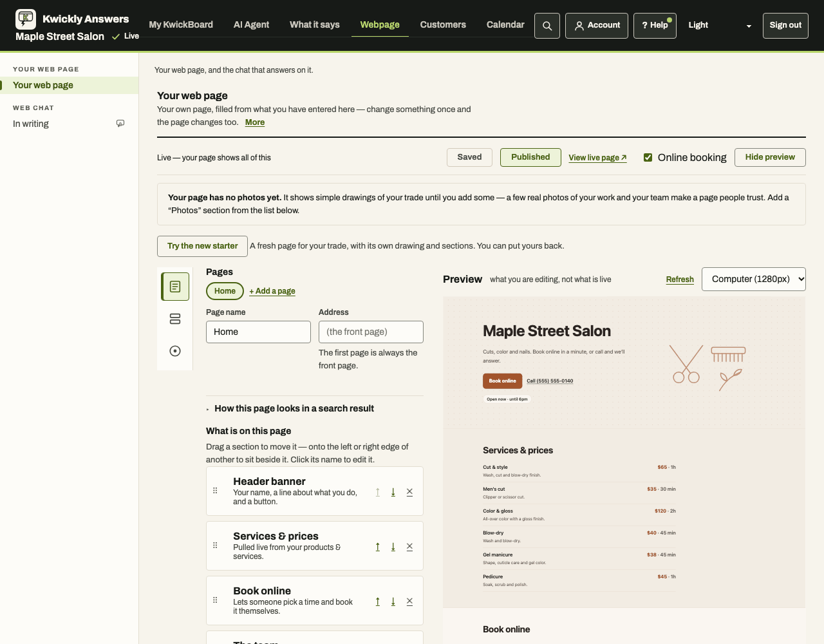Image resolution: width=824 pixels, height=644 pixels.
Task: Select In writing under Web Chat
Action: (69, 124)
